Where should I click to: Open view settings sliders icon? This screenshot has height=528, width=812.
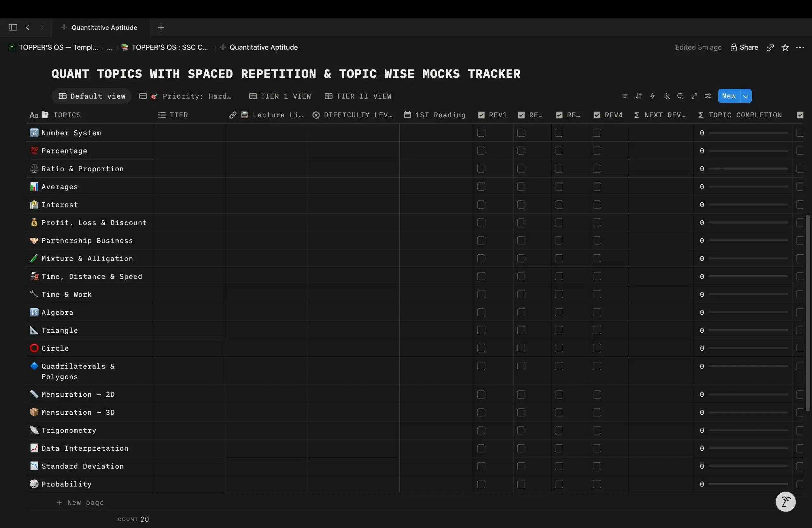708,96
